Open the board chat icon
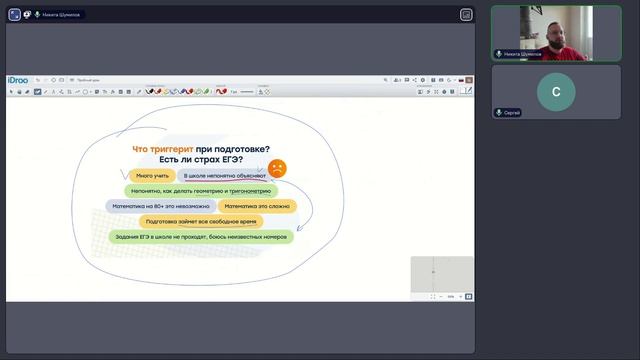The width and height of the screenshot is (640, 360). coord(407,80)
